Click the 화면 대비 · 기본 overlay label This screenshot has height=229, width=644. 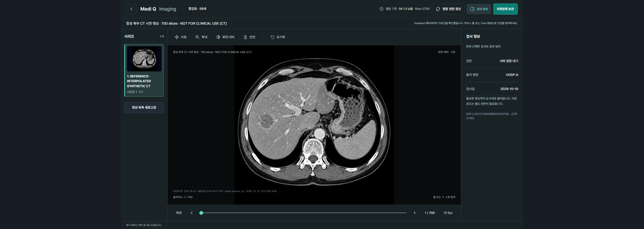point(447,52)
